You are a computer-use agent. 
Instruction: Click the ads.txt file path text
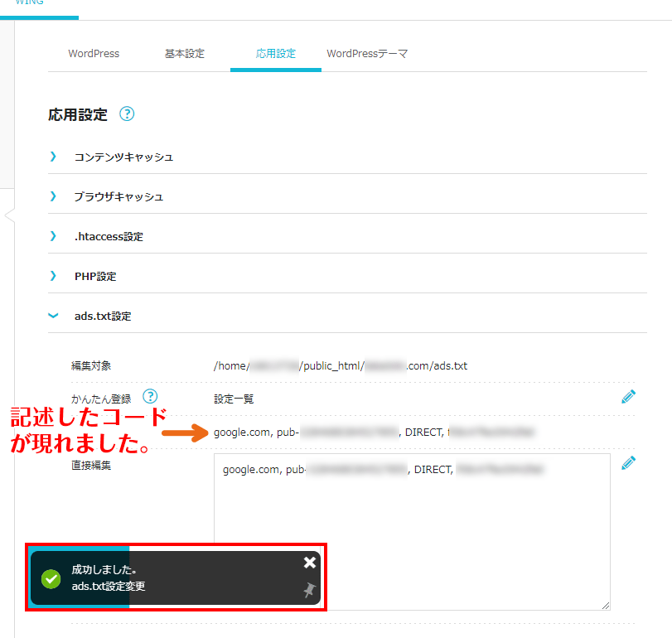click(x=341, y=366)
